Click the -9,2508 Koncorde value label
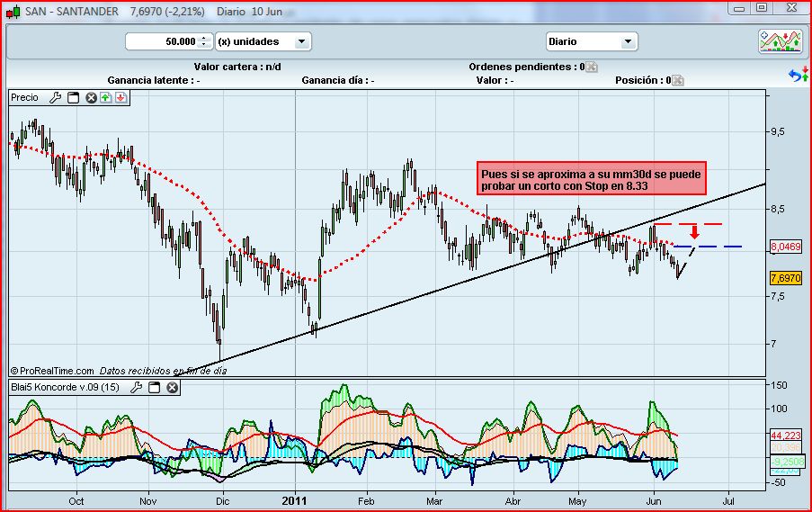 point(787,462)
